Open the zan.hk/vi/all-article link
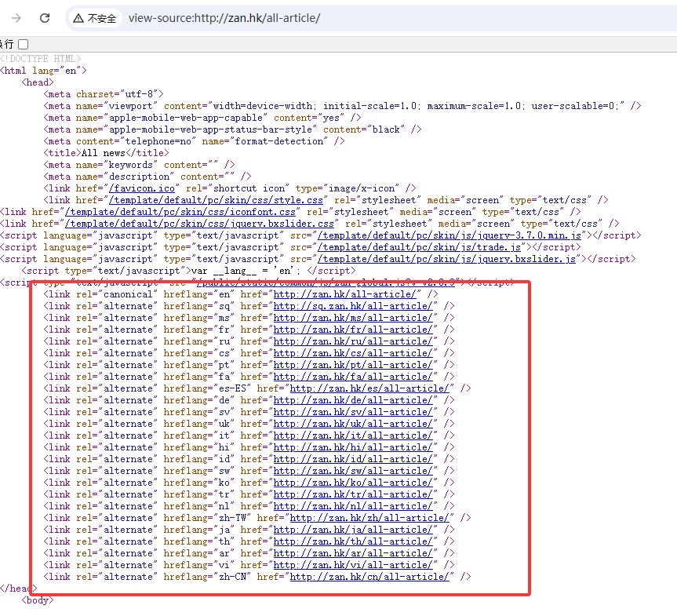 tap(353, 565)
